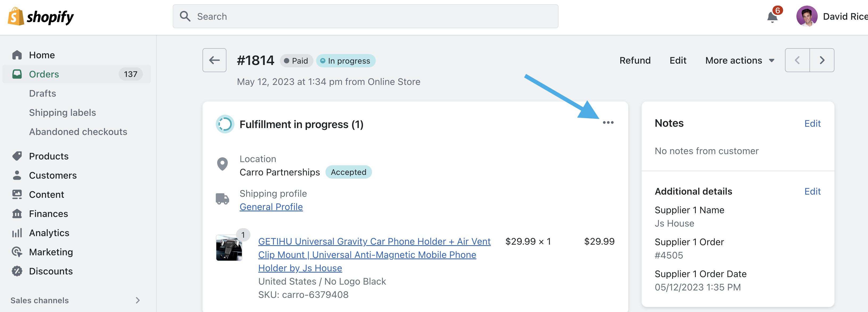Click the Discounts badge icon
Viewport: 868px width, 312px height.
(17, 271)
